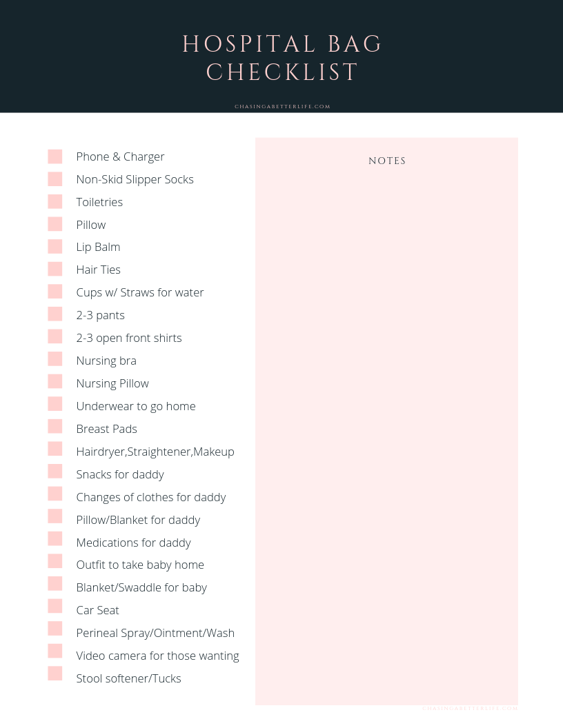The image size is (563, 728).
Task: Check the Snacks for daddy box
Action: (55, 472)
